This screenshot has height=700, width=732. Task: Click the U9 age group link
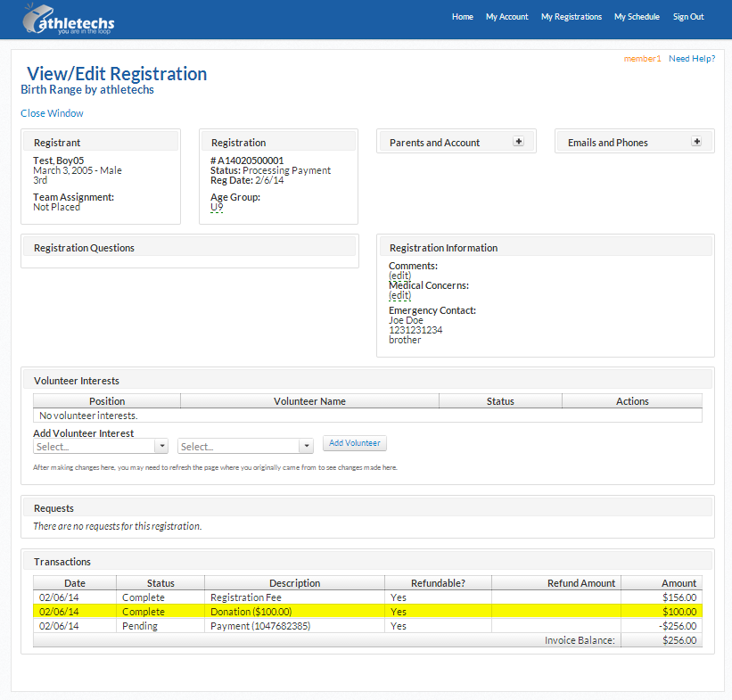(x=217, y=208)
